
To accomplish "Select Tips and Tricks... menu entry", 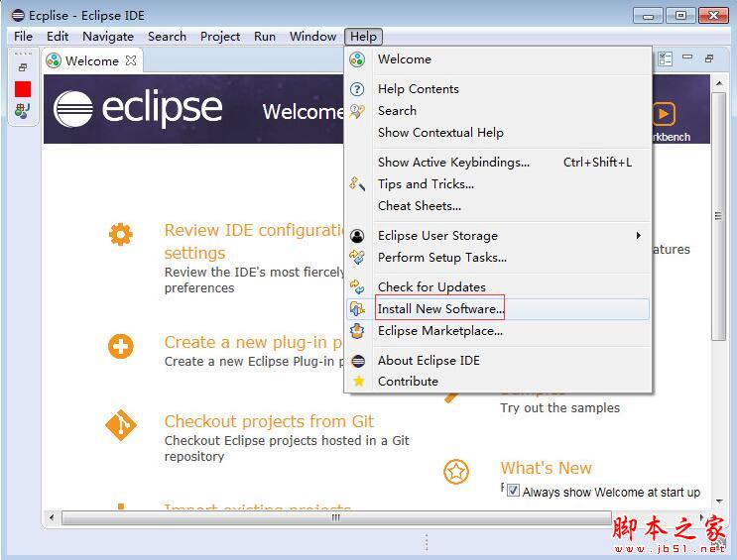I will (x=498, y=184).
